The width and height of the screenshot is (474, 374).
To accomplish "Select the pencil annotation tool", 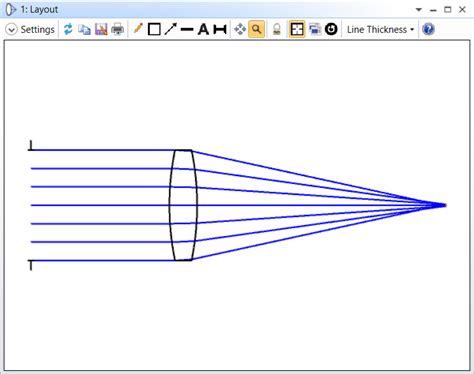I will click(x=138, y=29).
